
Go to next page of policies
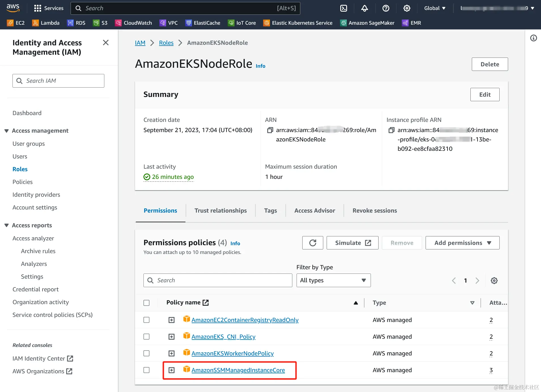[477, 281]
